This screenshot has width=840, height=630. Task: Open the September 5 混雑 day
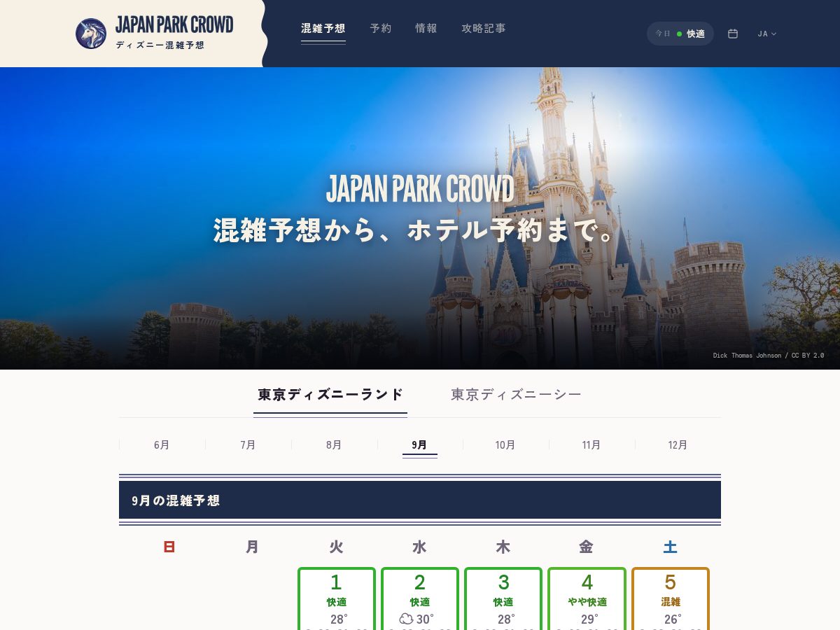[671, 599]
